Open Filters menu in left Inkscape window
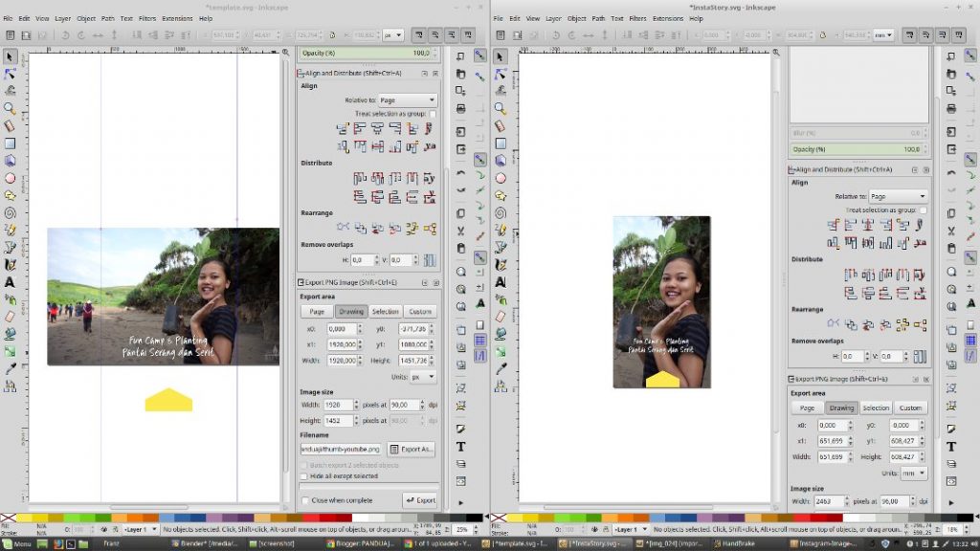This screenshot has width=980, height=551. 146,18
